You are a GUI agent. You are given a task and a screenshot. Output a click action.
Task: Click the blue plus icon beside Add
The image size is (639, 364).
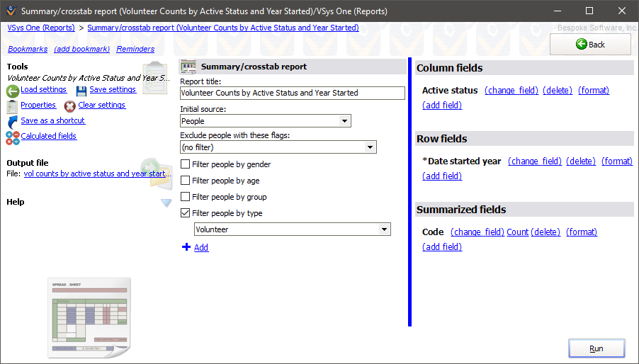click(186, 246)
